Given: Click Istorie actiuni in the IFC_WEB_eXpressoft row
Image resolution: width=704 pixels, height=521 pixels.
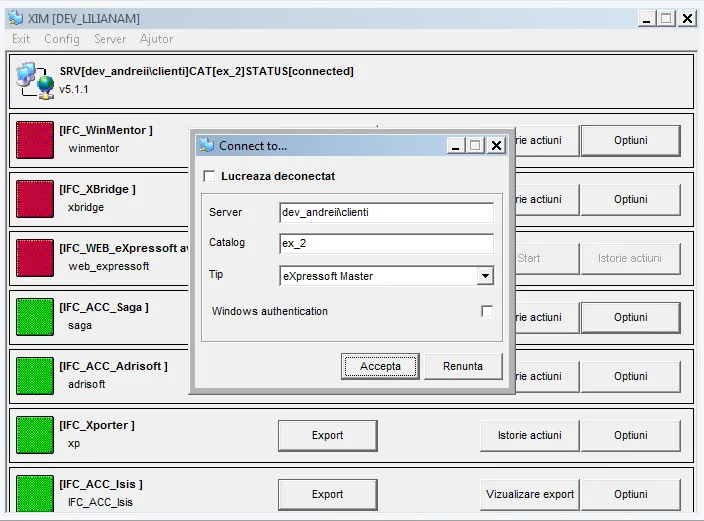Looking at the screenshot, I should click(x=630, y=258).
